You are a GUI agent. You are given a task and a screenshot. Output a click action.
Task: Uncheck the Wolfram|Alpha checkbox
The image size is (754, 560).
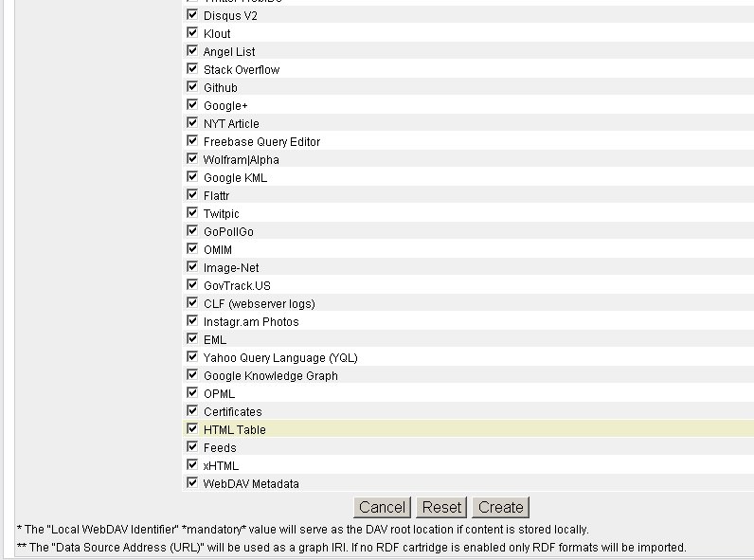tap(192, 159)
